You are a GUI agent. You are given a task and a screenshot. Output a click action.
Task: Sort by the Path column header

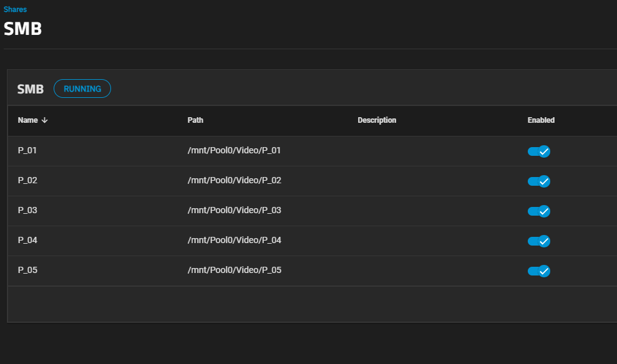coord(195,120)
